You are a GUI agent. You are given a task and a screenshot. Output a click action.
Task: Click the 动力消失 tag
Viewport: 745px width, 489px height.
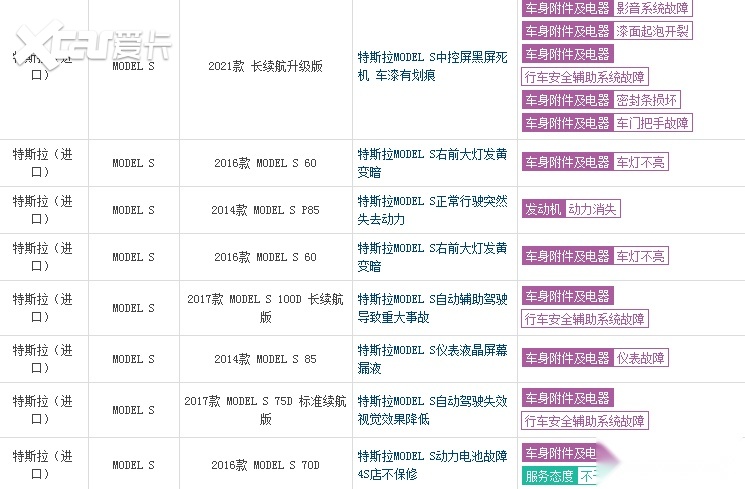(x=592, y=209)
